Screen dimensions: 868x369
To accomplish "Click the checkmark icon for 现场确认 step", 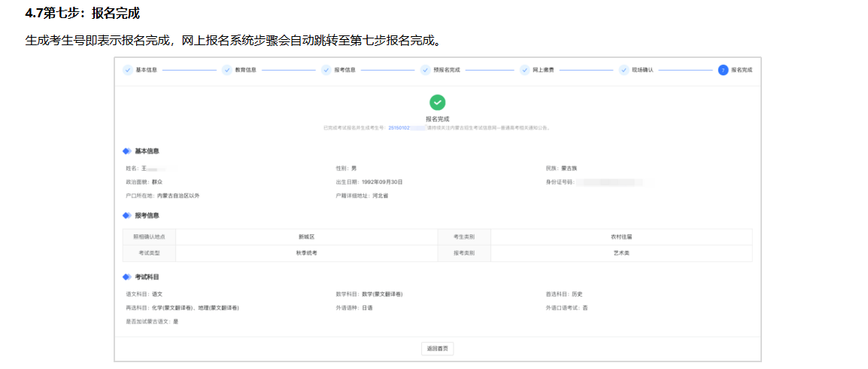I will (624, 70).
